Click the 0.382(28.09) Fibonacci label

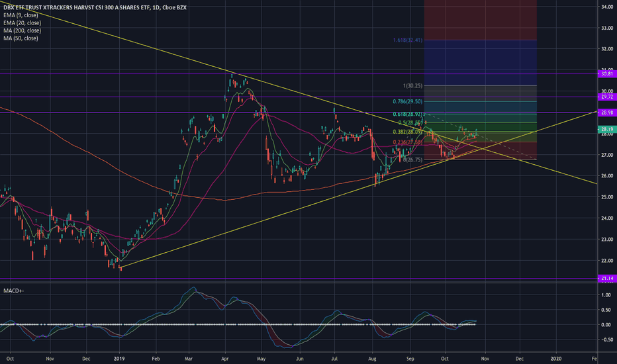[408, 132]
